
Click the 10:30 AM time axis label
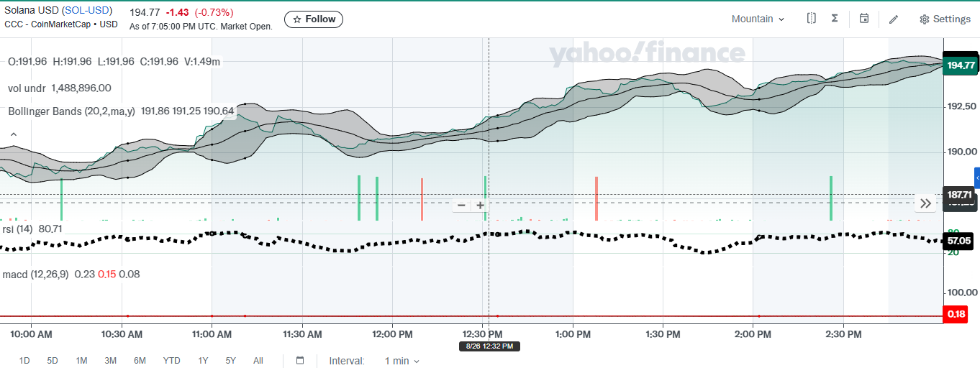(x=122, y=334)
